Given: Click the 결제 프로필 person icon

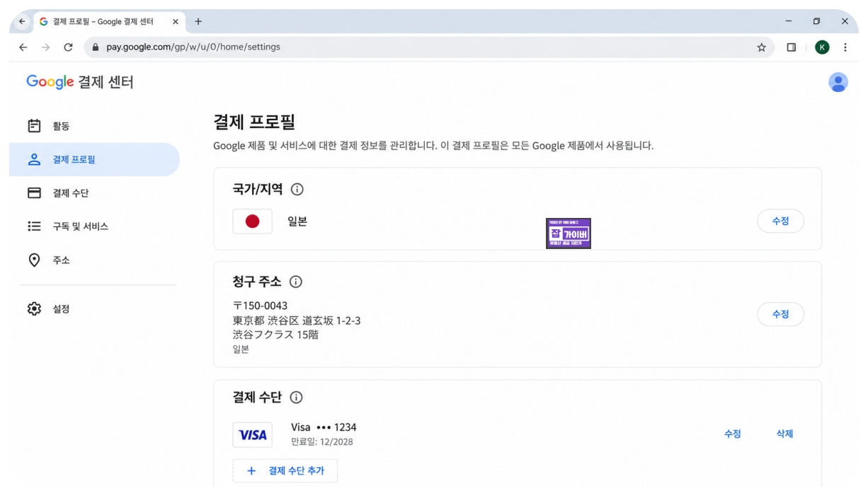Looking at the screenshot, I should (x=34, y=159).
